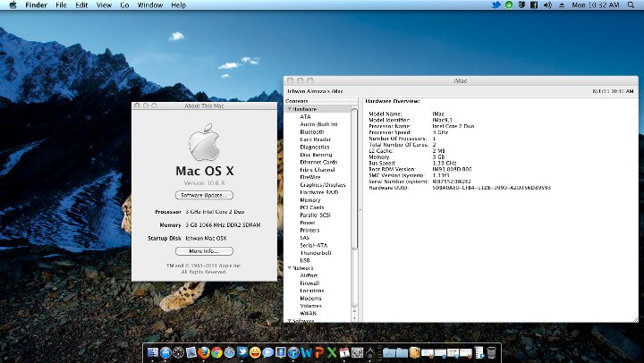Viewport: 644px width, 363px height.
Task: Select Memory in the Contents sidebar
Action: [310, 200]
